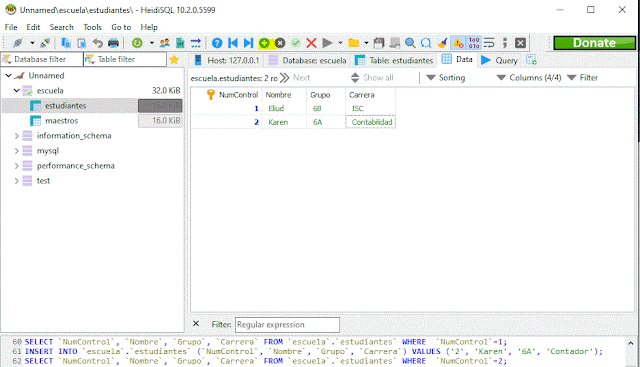Post changes with the green checkmark icon
The width and height of the screenshot is (640, 367).
point(296,43)
